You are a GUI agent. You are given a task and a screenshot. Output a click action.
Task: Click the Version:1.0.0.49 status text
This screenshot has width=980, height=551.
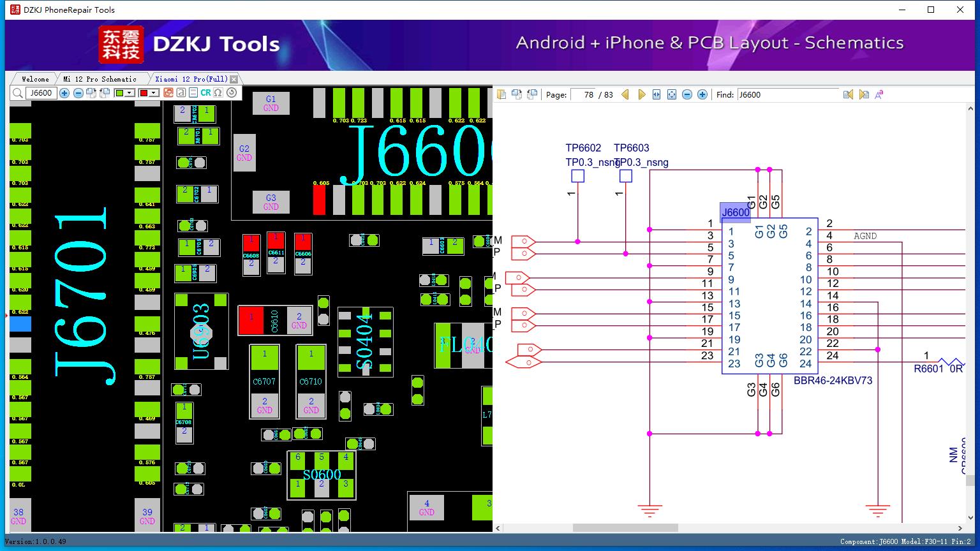(x=35, y=542)
